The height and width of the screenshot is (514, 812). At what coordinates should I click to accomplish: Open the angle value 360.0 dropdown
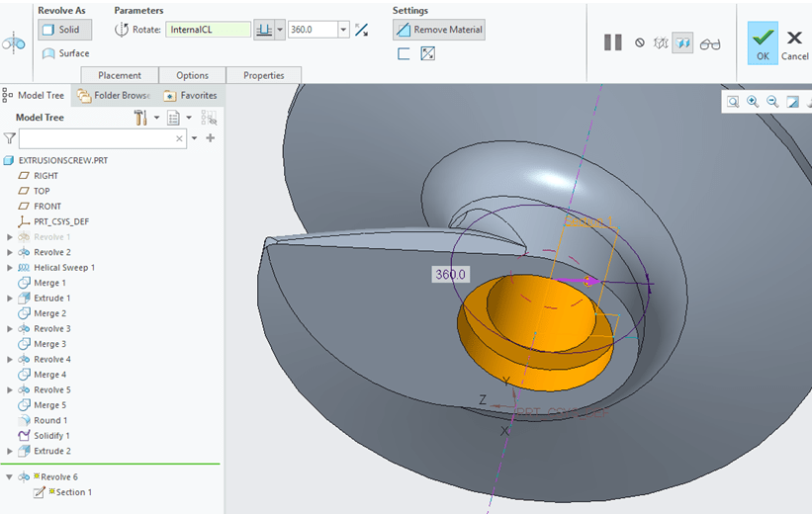[x=343, y=30]
